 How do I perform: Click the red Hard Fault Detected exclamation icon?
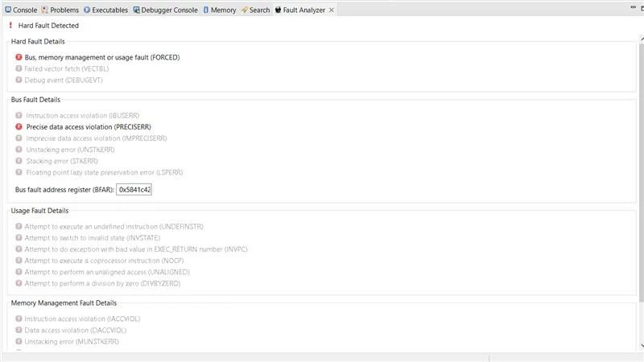[x=10, y=25]
